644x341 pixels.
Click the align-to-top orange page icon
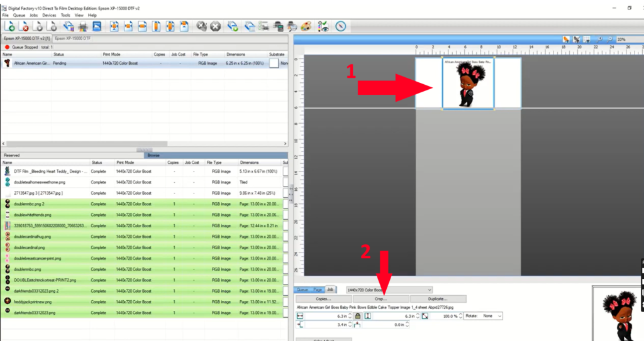(x=184, y=26)
